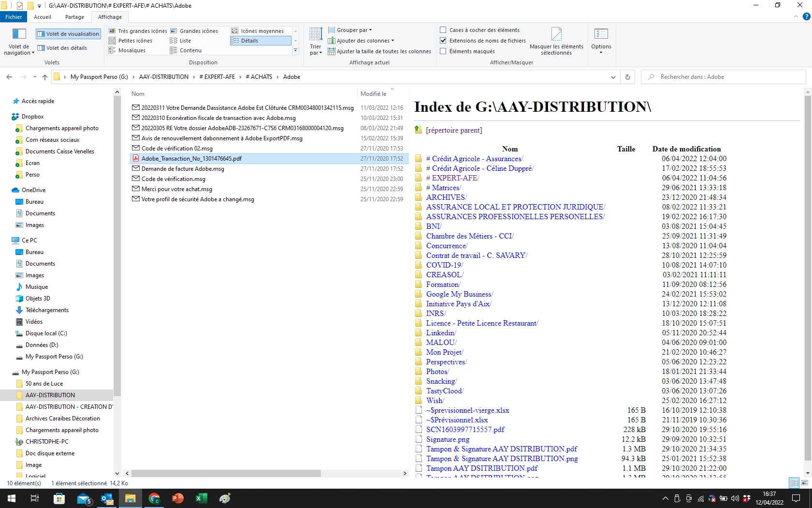Select Disque local (C:) drive

[46, 333]
